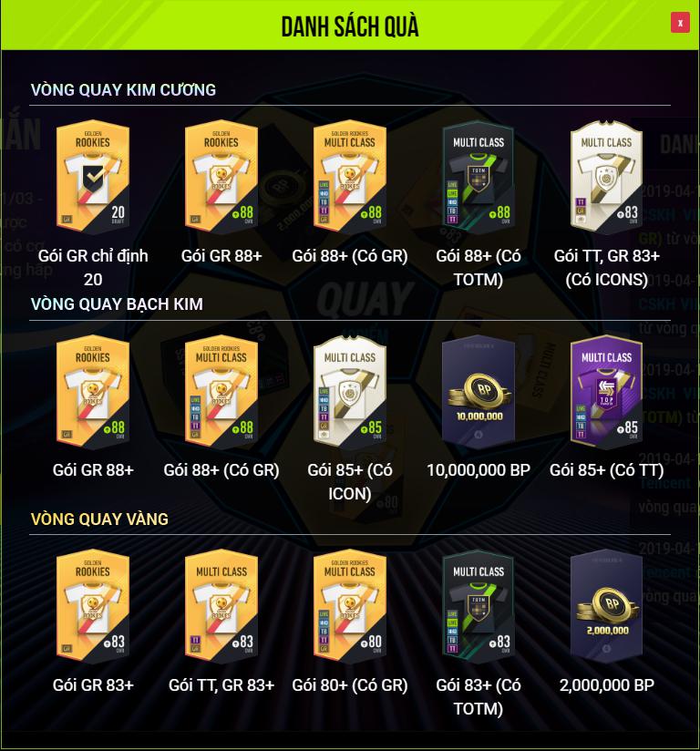Click the Gói TT, GR 83+ gold card
The height and width of the screenshot is (751, 700).
[x=221, y=606]
